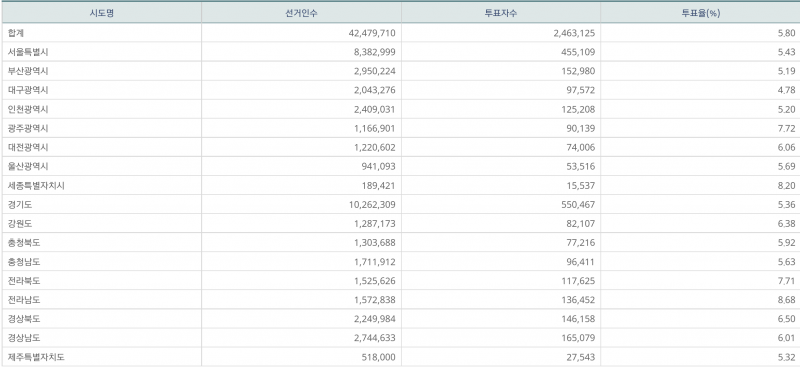Click Busan ballots cast 152,980
The width and height of the screenshot is (800, 367).
[x=578, y=71]
